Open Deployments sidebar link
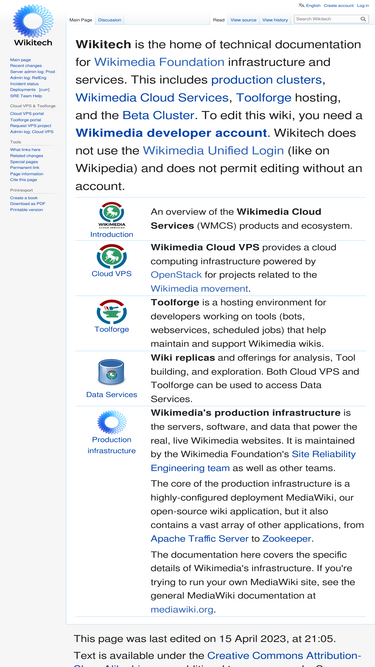This screenshot has width=375, height=667. click(23, 90)
